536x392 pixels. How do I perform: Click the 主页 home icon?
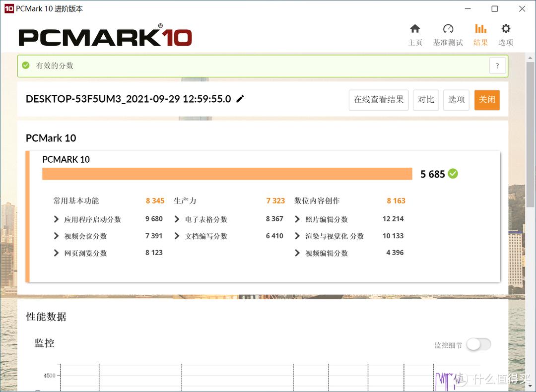415,30
